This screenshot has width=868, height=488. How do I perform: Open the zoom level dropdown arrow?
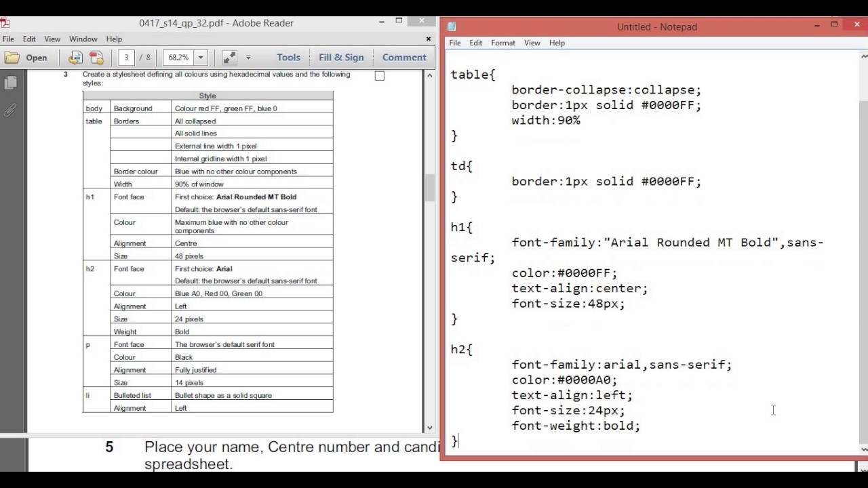tap(200, 58)
